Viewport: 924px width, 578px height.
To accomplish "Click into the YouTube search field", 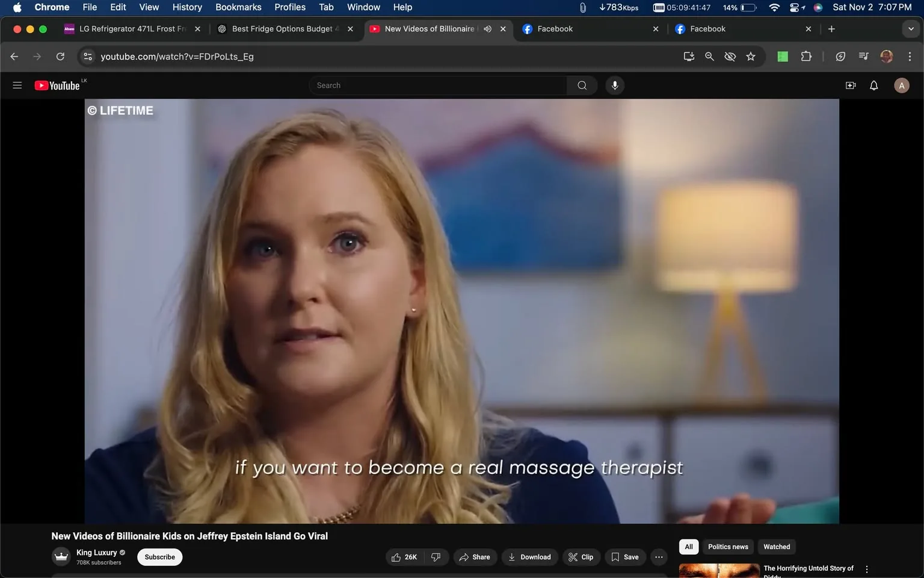I will point(439,85).
